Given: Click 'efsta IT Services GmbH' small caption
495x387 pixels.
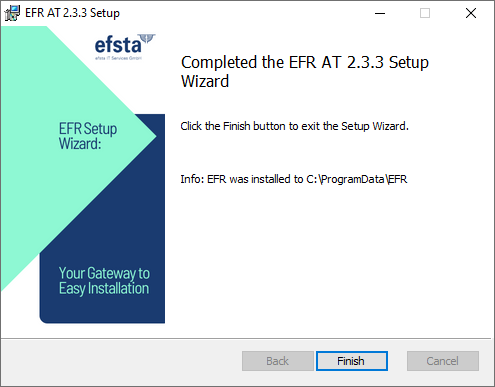Looking at the screenshot, I should click(x=118, y=58).
